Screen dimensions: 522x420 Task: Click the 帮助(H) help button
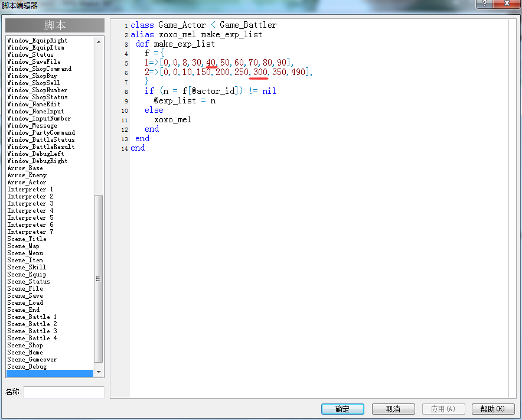(x=493, y=409)
